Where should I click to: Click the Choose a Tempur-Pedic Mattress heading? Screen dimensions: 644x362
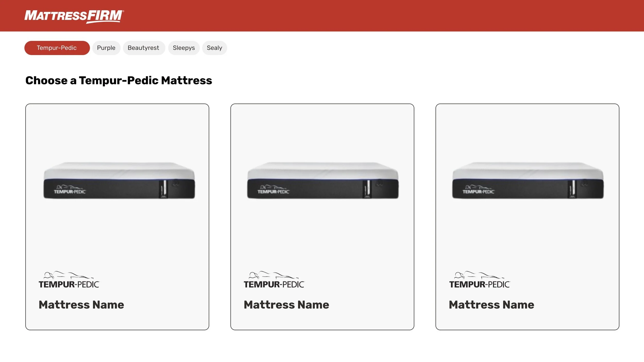118,81
